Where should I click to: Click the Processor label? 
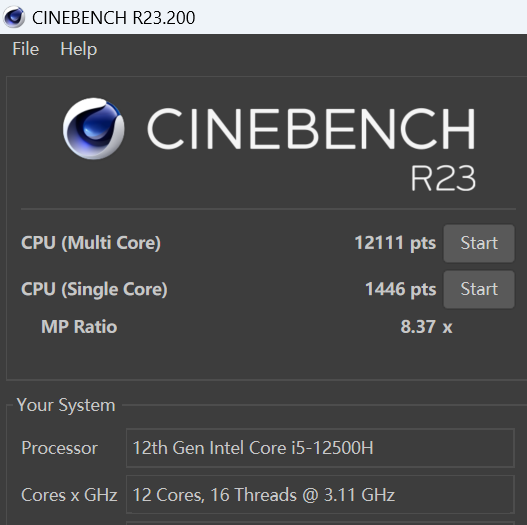pyautogui.click(x=59, y=448)
